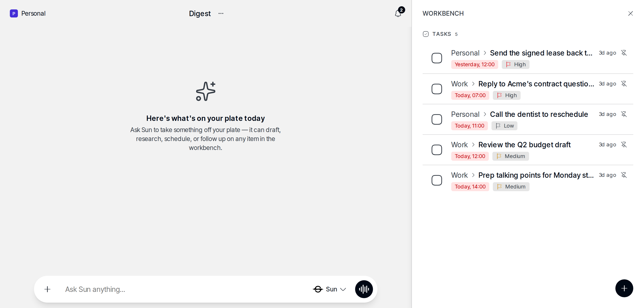Start voice input with the waveform button

(364, 289)
